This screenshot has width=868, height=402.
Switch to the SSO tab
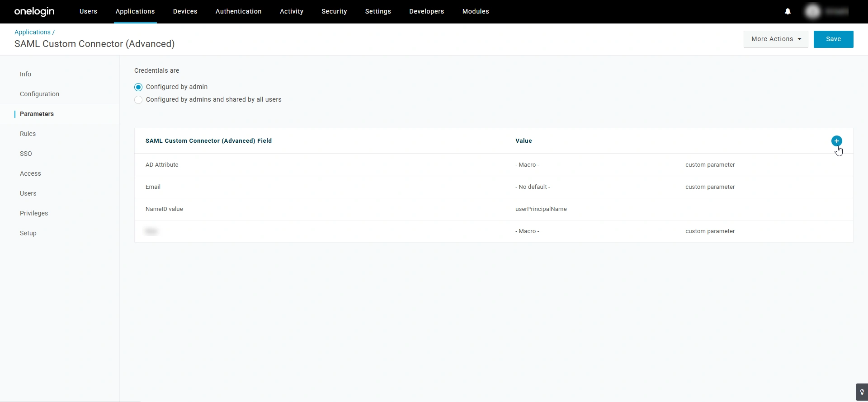point(26,154)
